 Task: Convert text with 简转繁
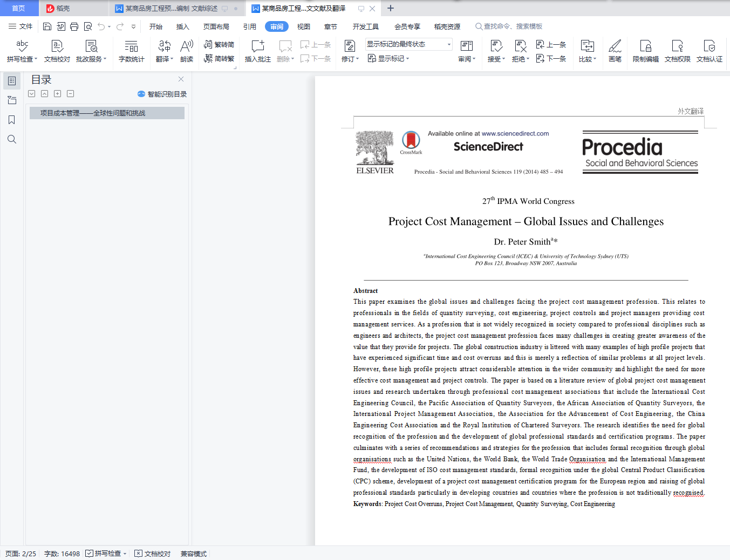(219, 58)
